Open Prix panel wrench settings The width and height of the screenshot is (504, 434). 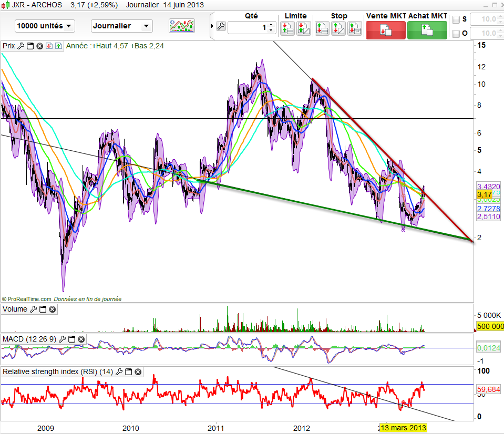[x=21, y=46]
